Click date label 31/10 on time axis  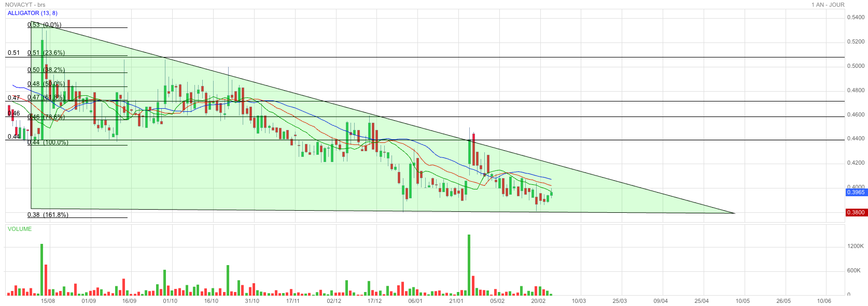pyautogui.click(x=252, y=301)
